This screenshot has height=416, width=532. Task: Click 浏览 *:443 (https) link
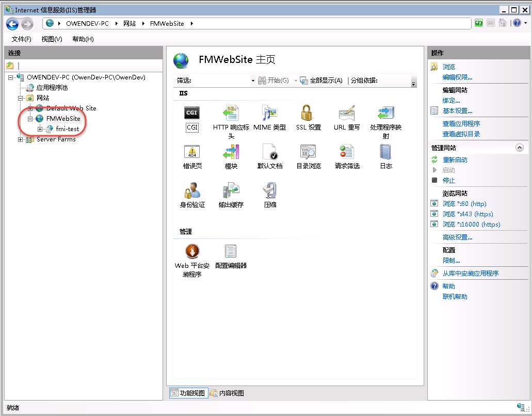[x=467, y=214]
